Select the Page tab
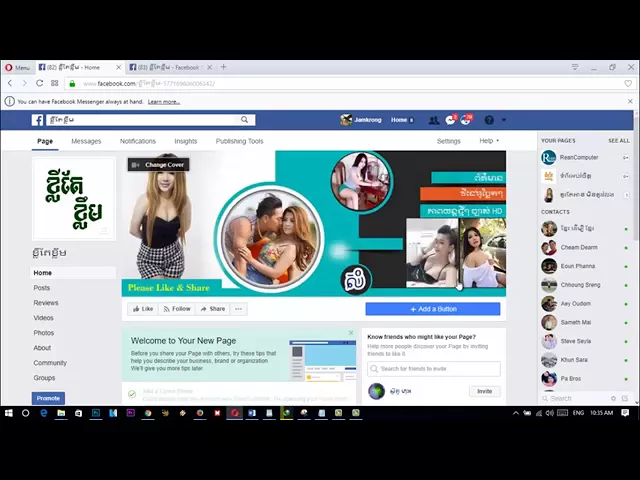 pyautogui.click(x=45, y=141)
